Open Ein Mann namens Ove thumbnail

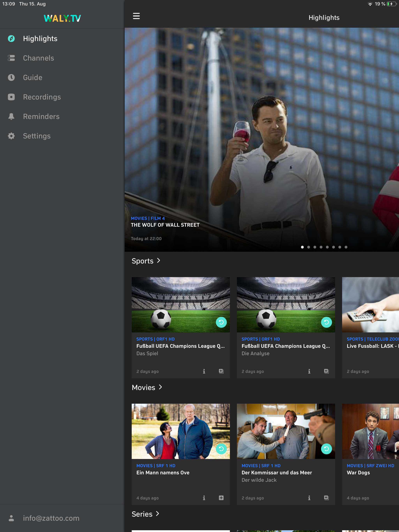click(x=180, y=431)
